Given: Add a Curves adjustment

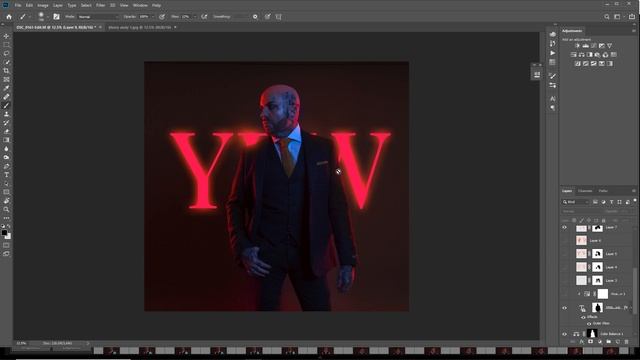Looking at the screenshot, I should tap(593, 46).
